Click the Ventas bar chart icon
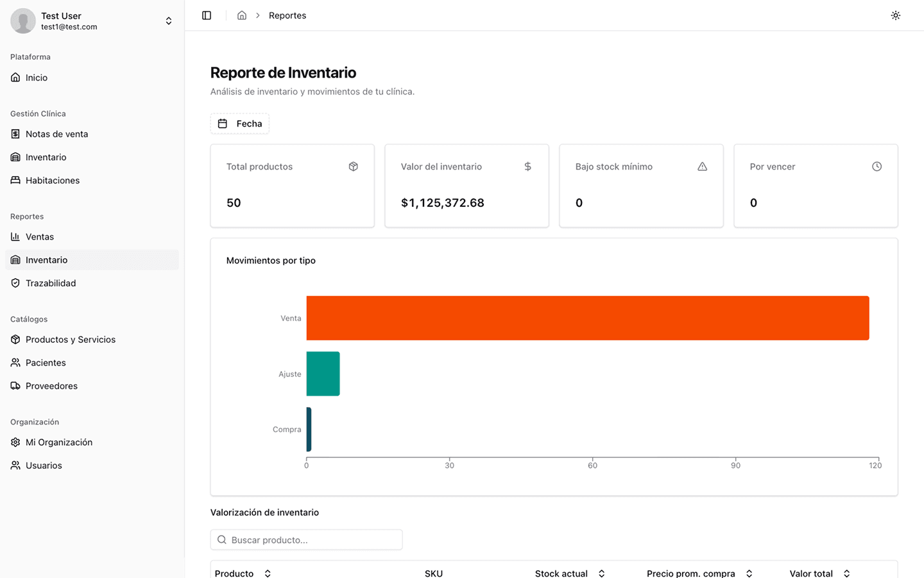Screen dimensions: 924x578 (x=15, y=237)
